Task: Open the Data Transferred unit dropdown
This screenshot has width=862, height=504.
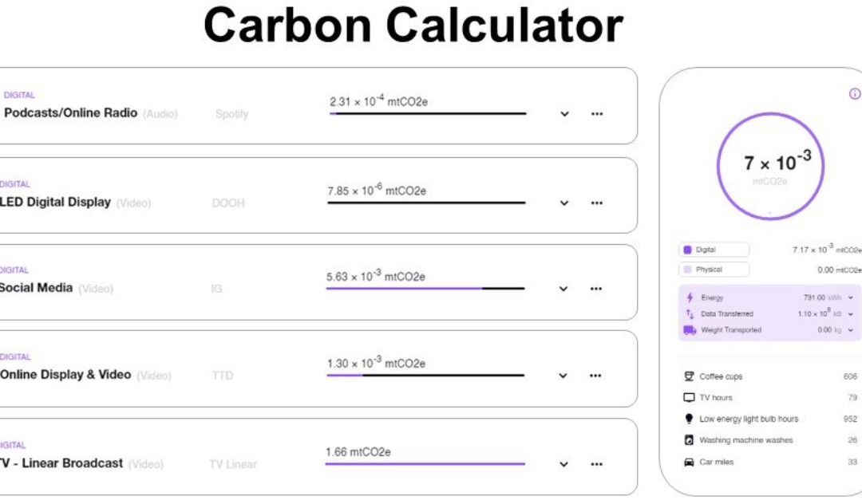Action: point(851,314)
